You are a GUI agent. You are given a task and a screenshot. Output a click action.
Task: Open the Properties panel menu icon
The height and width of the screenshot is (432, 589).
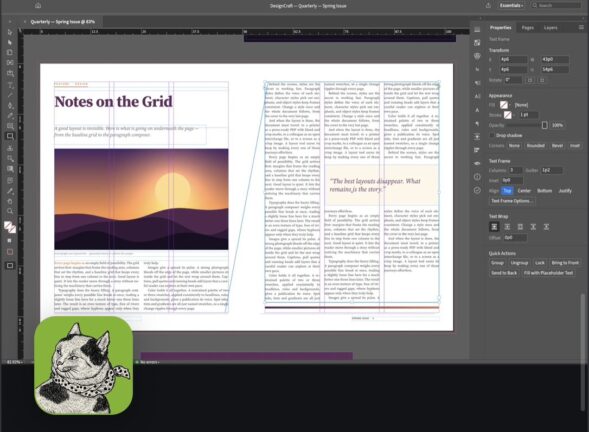581,27
